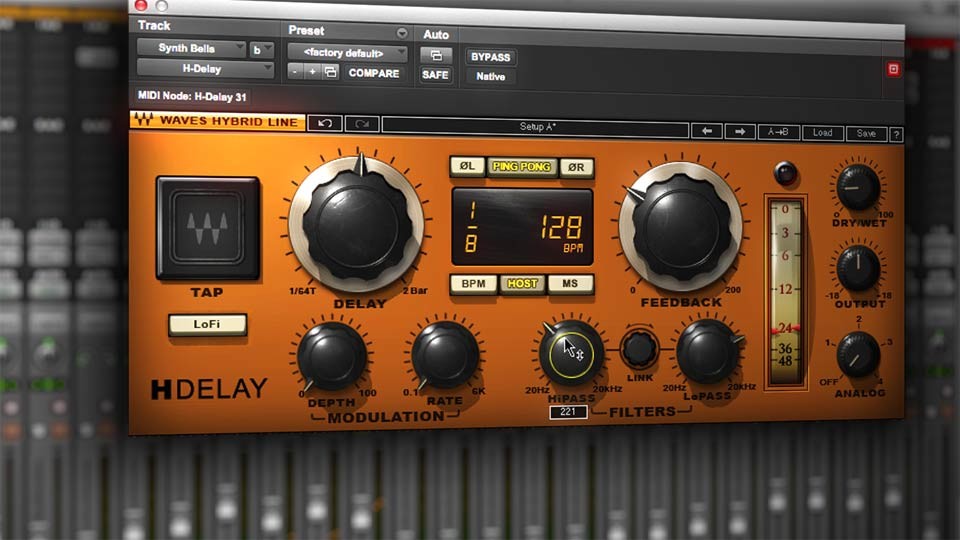
Task: Click the modulation RATE knob
Action: [445, 355]
